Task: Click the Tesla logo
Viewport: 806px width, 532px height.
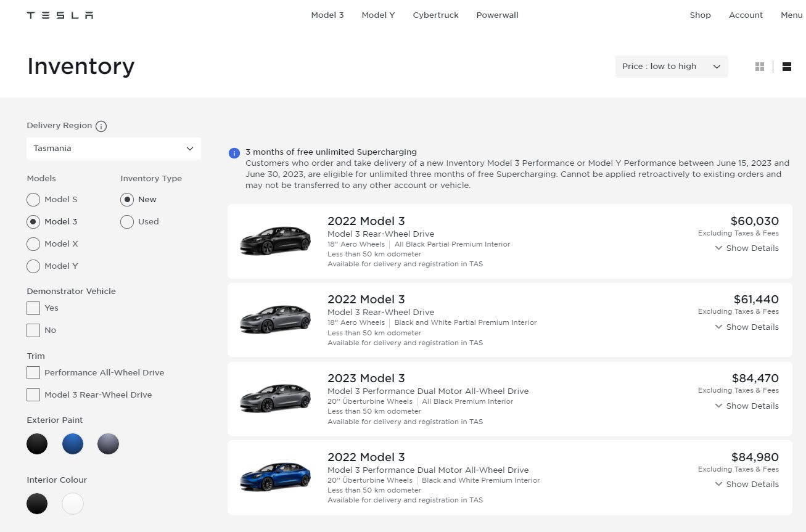Action: click(x=59, y=14)
